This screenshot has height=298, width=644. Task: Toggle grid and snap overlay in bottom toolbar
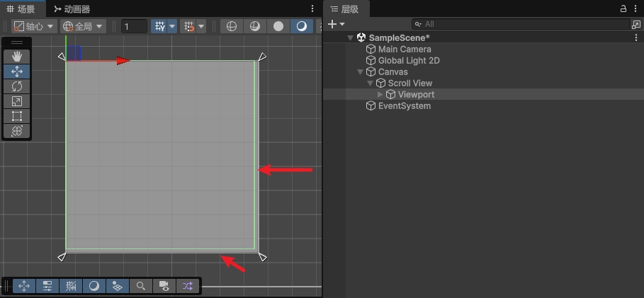tap(71, 286)
